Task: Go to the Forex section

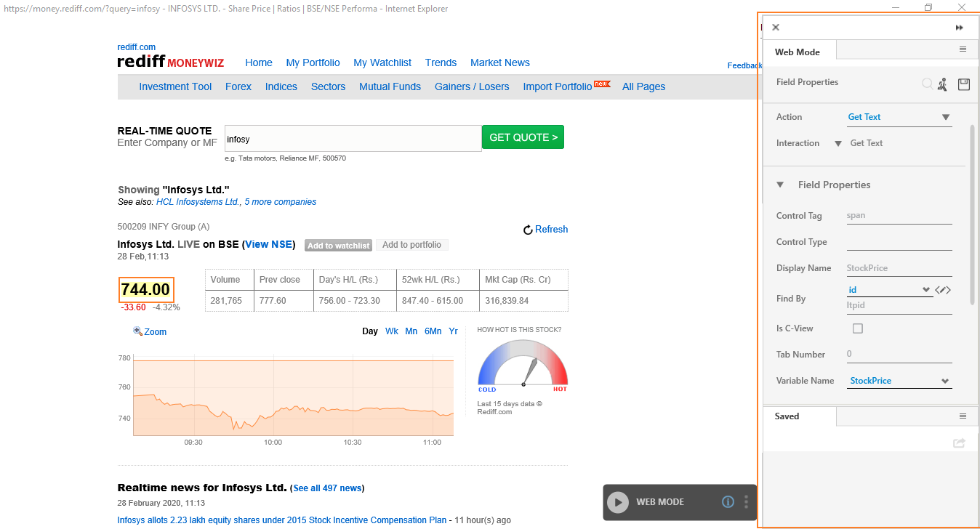Action: (238, 86)
